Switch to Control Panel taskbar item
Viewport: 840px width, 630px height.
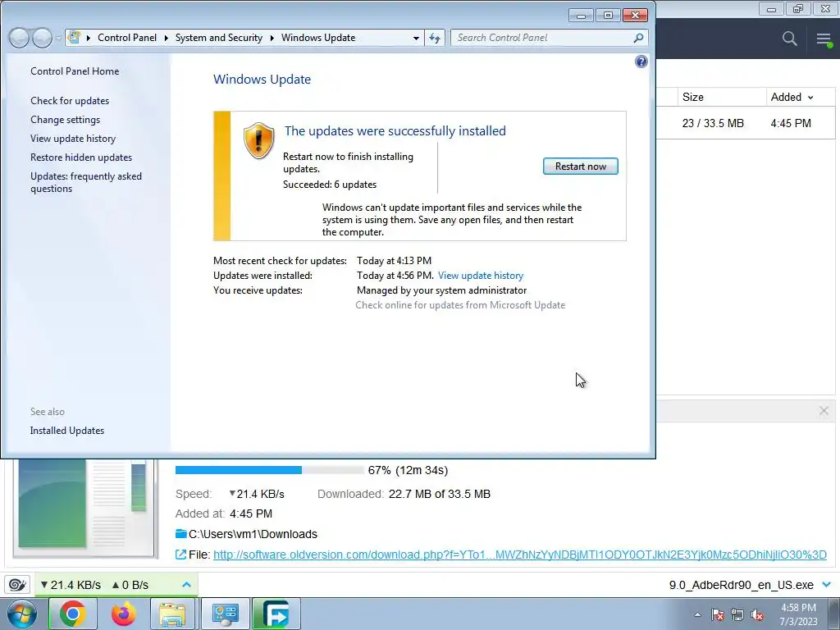[225, 614]
